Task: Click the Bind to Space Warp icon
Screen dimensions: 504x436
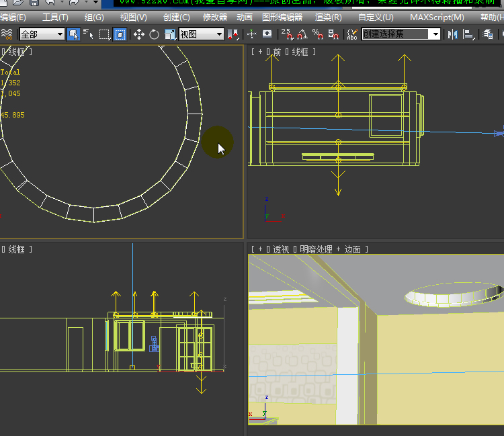Action: pos(7,34)
